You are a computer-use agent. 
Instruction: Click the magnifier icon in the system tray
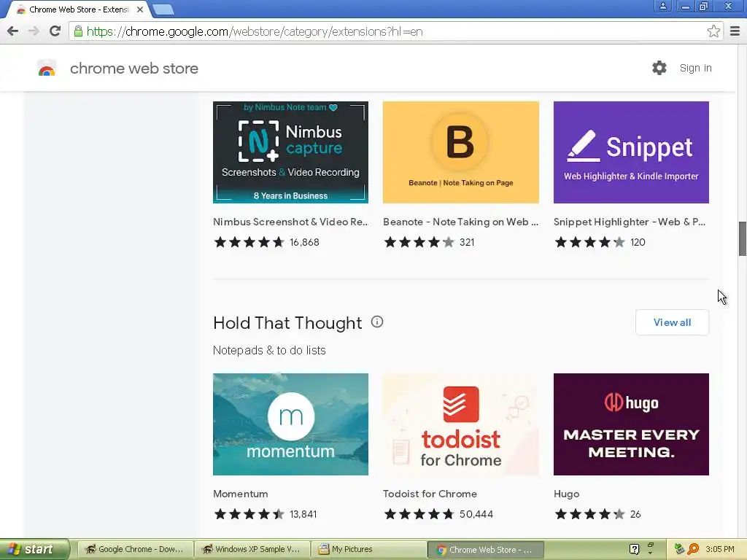[693, 549]
